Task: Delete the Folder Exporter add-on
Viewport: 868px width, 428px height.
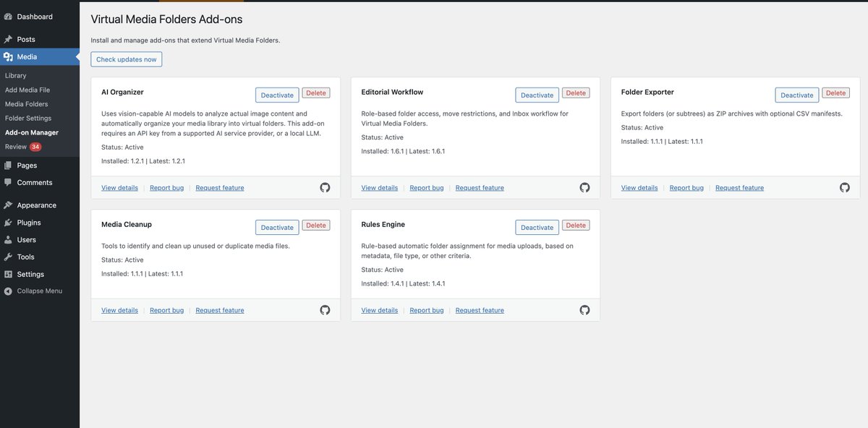Action: tap(836, 93)
